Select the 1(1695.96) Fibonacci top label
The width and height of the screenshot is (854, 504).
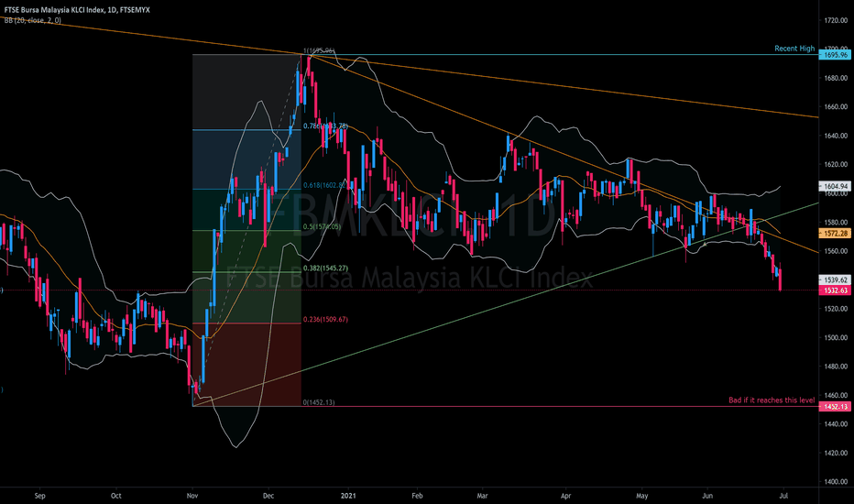click(x=319, y=50)
